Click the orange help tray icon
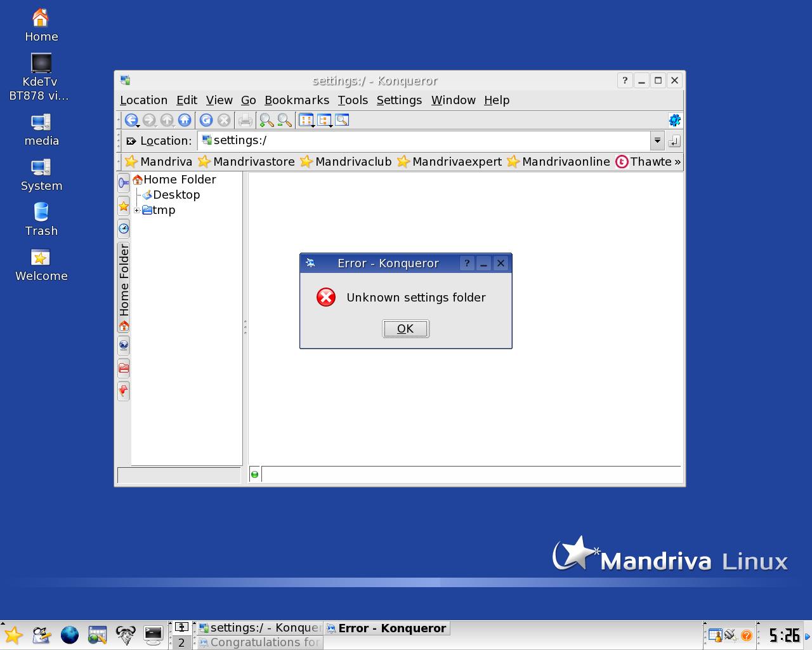The height and width of the screenshot is (650, 812). (746, 635)
